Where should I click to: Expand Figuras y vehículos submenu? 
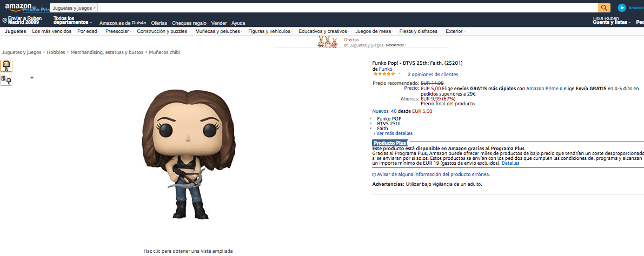(270, 31)
